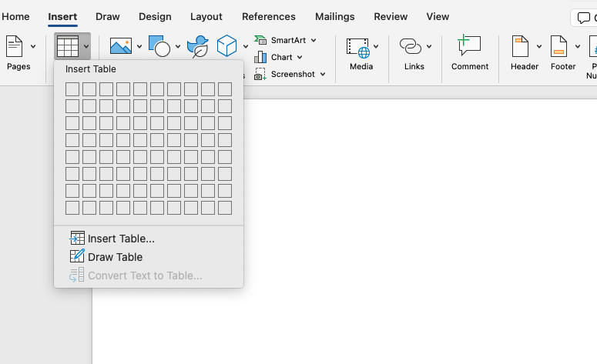597x364 pixels.
Task: Click the Pages icon in ribbon
Action: click(15, 47)
